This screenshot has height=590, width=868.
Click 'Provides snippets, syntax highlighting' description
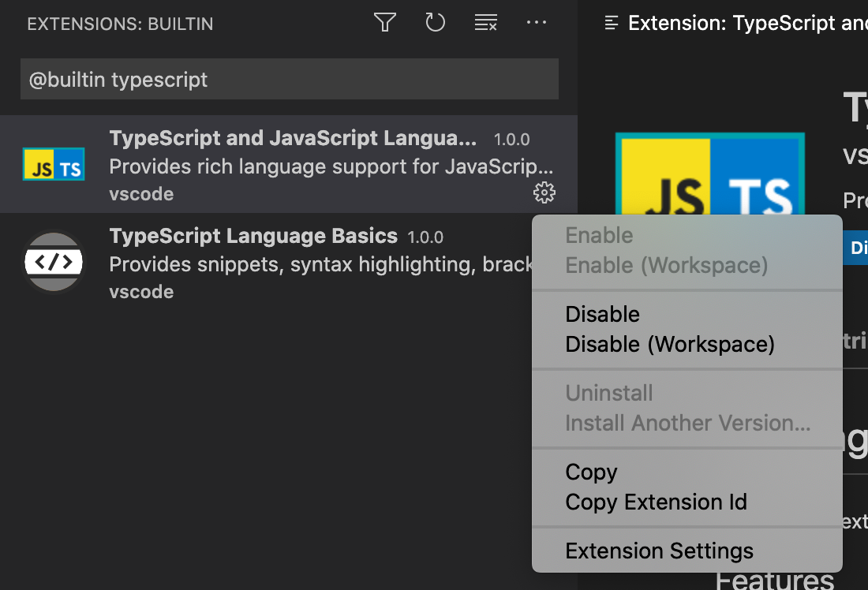[x=320, y=264]
